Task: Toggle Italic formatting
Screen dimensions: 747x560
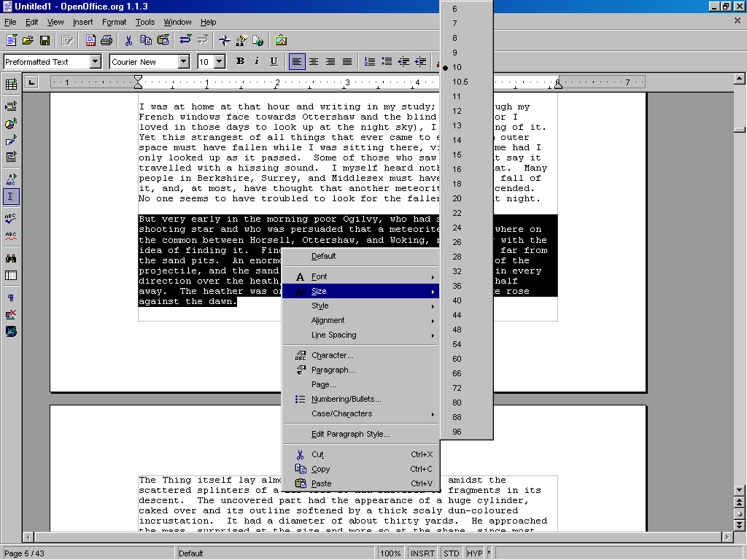Action: tap(257, 62)
